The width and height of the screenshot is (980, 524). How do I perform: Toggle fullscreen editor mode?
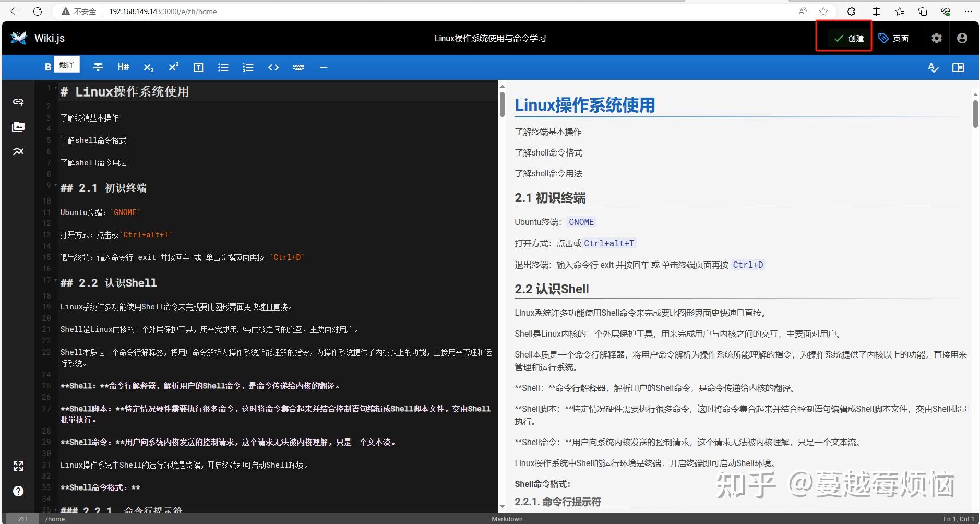click(18, 466)
